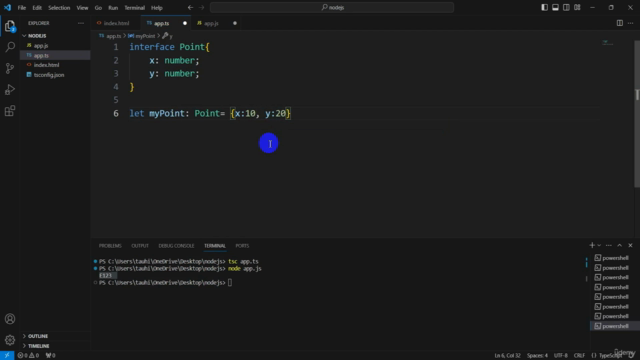Image resolution: width=640 pixels, height=360 pixels.
Task: Select app.ts in the Explorer tree
Action: pos(55,55)
